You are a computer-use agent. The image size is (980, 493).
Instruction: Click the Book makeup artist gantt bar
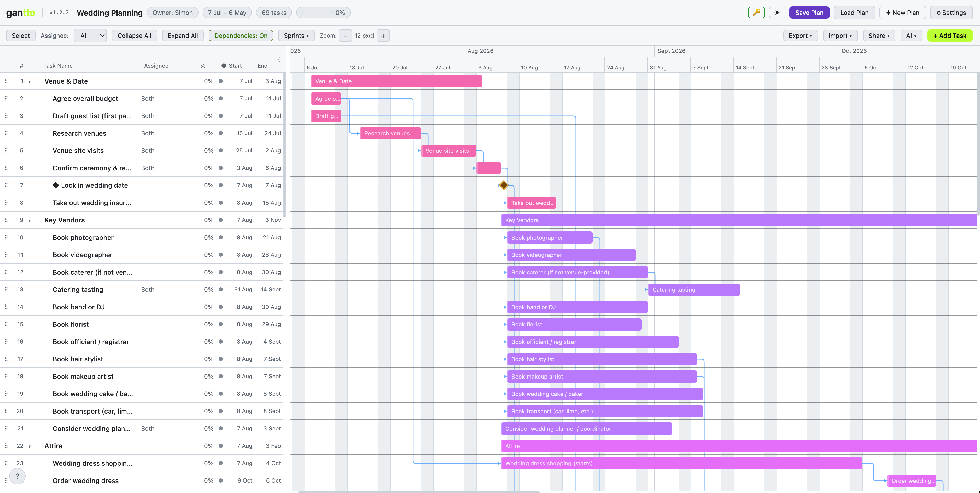(x=602, y=376)
